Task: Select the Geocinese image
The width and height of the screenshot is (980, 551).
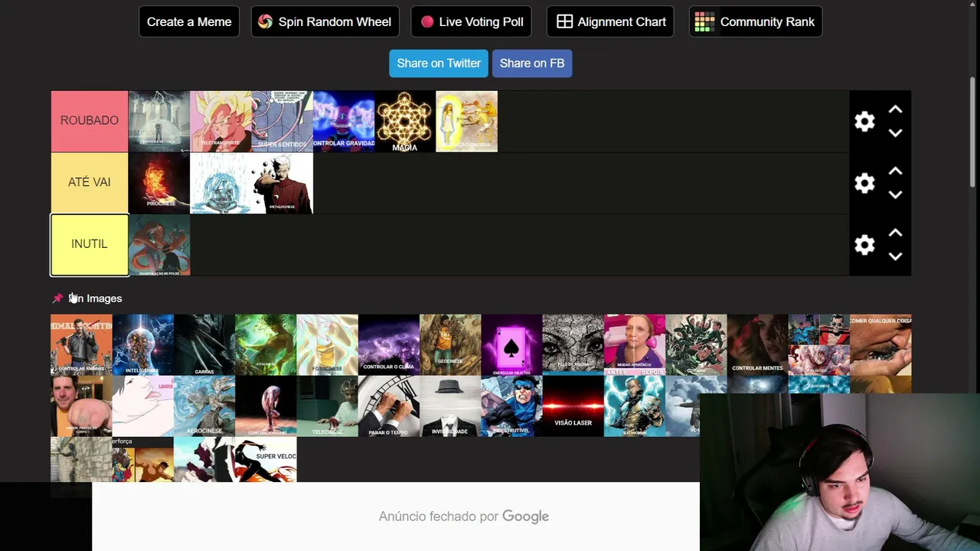Action: pyautogui.click(x=450, y=344)
